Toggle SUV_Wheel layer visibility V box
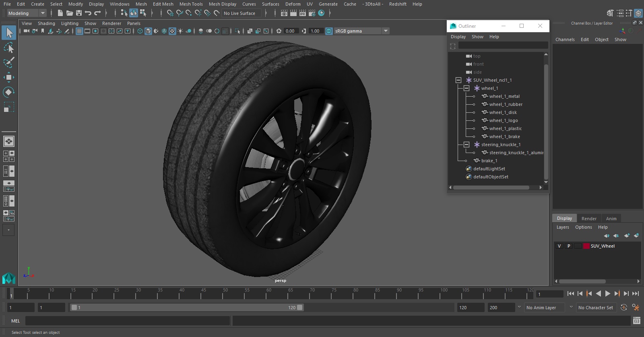The width and height of the screenshot is (644, 337). [x=559, y=246]
